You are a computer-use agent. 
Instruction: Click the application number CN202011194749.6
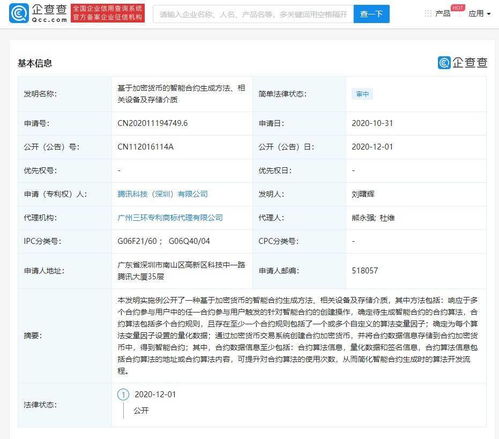[152, 123]
